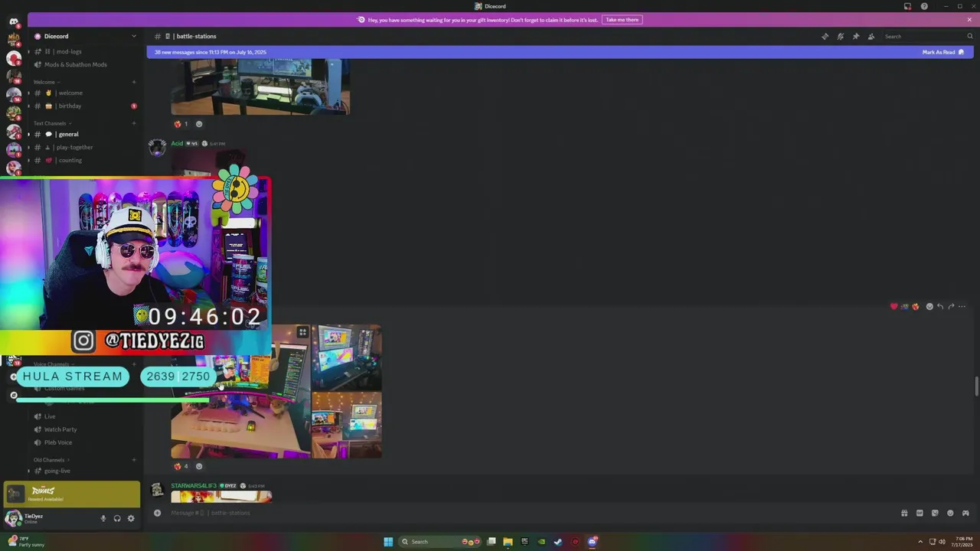
Task: Toggle notification settings bell in header
Action: coord(840,36)
